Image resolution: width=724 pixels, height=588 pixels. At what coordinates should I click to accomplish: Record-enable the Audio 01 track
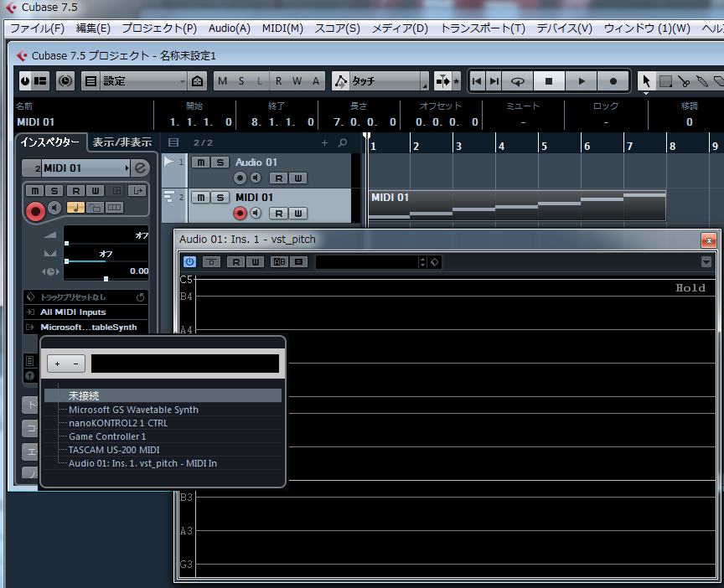[x=240, y=178]
